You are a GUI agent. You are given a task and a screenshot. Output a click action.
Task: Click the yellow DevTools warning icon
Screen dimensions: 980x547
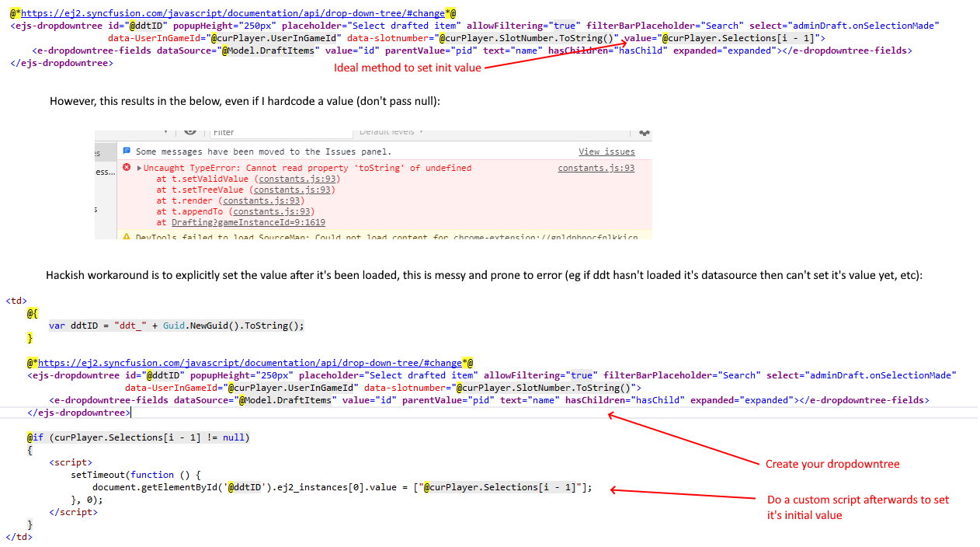pos(127,236)
